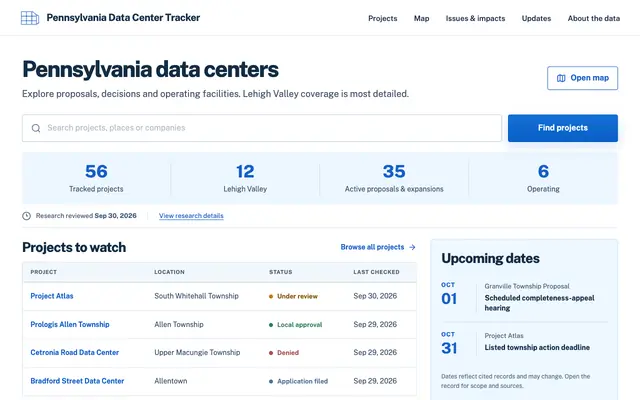The height and width of the screenshot is (400, 640).
Task: Click the OCT 31 date marker
Action: 449,343
